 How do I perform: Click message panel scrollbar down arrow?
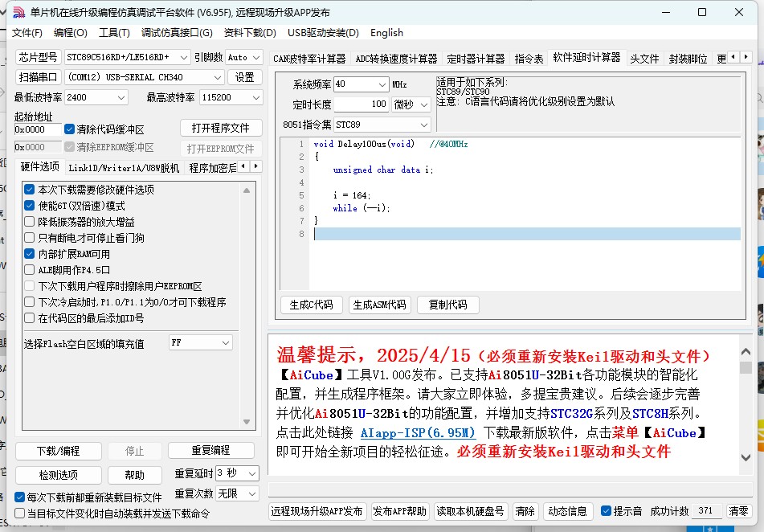click(746, 456)
